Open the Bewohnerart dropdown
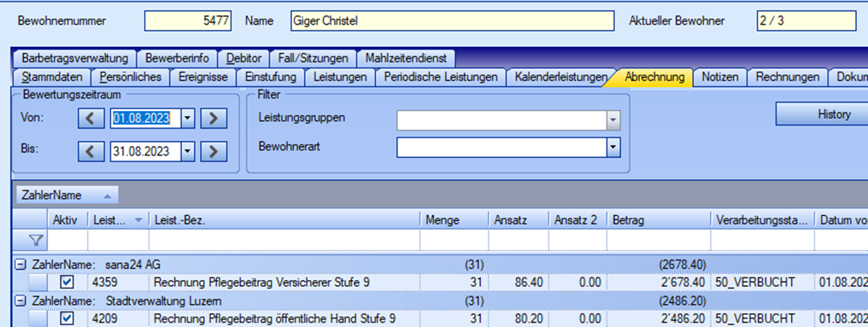The height and width of the screenshot is (327, 868). tap(613, 147)
